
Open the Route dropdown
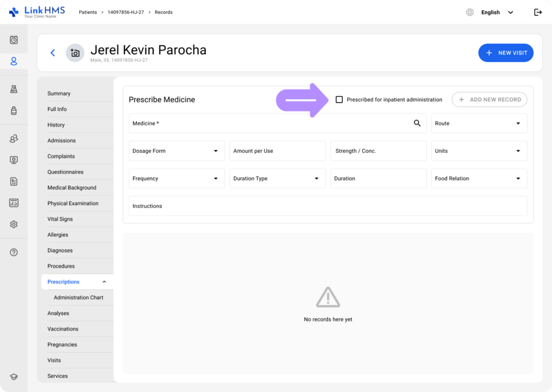click(479, 123)
